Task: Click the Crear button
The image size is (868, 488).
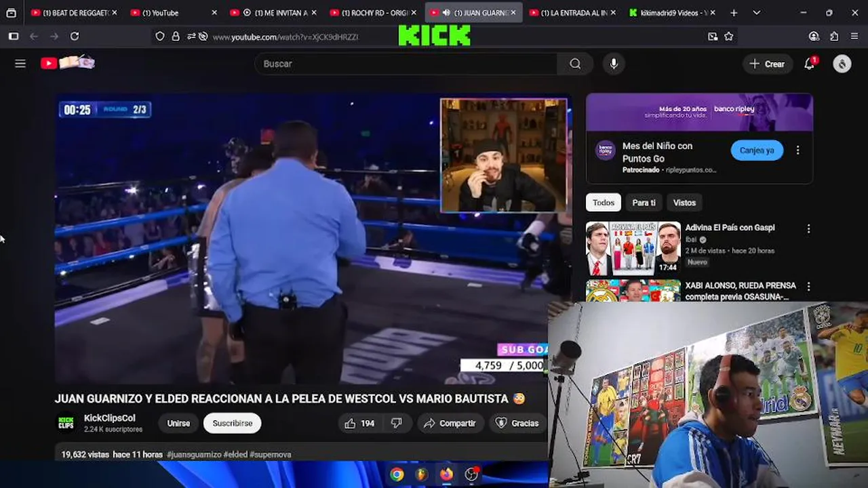Action: pyautogui.click(x=767, y=64)
